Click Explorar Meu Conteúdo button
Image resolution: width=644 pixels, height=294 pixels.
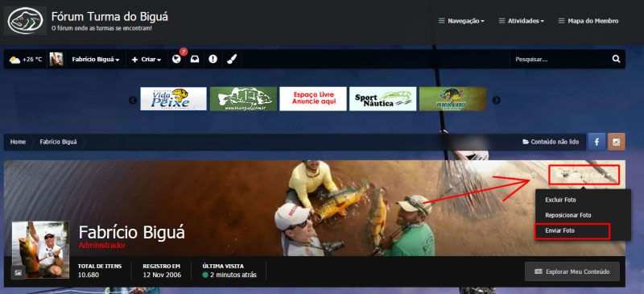(572, 271)
